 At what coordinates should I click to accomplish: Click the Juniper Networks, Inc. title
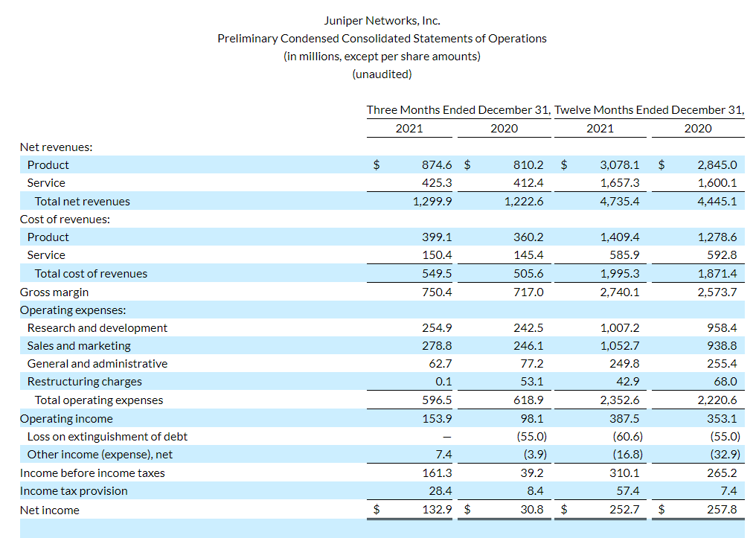(382, 20)
